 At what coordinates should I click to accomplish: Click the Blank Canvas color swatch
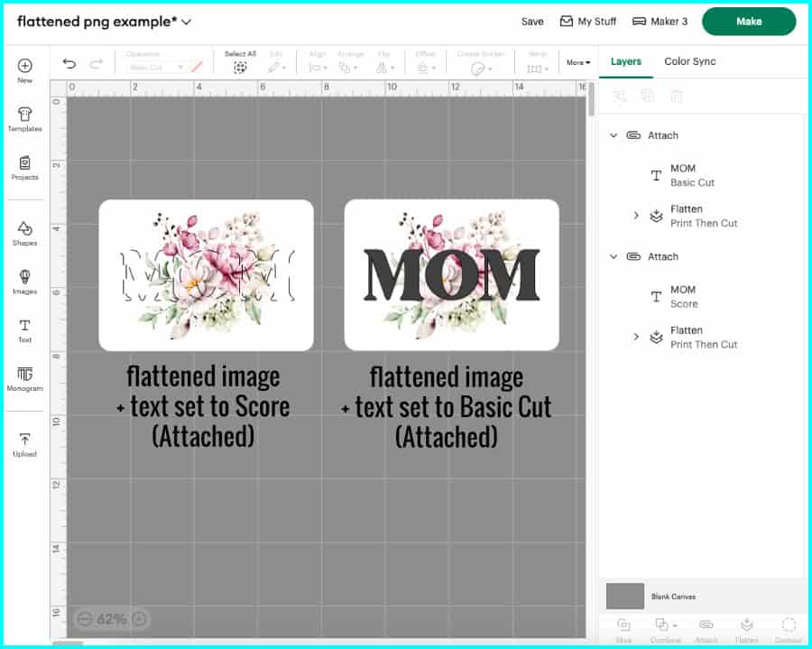tap(625, 596)
